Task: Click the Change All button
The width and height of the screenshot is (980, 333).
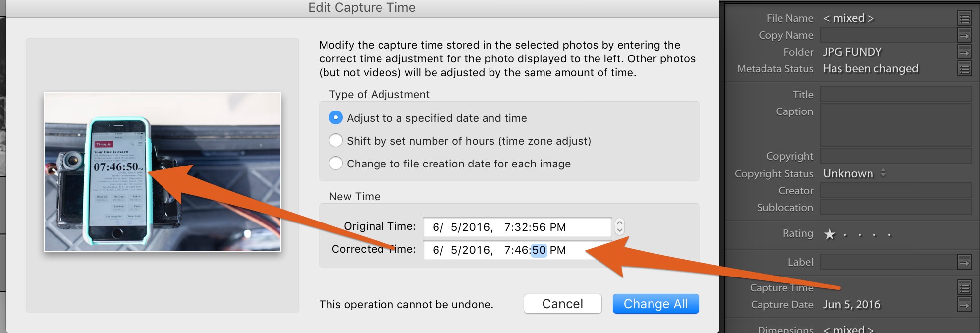Action: (x=655, y=304)
